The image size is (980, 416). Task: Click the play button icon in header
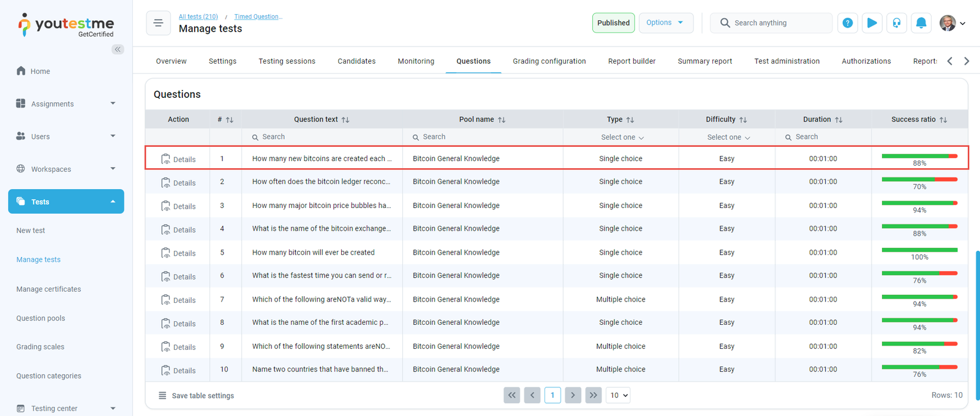872,23
